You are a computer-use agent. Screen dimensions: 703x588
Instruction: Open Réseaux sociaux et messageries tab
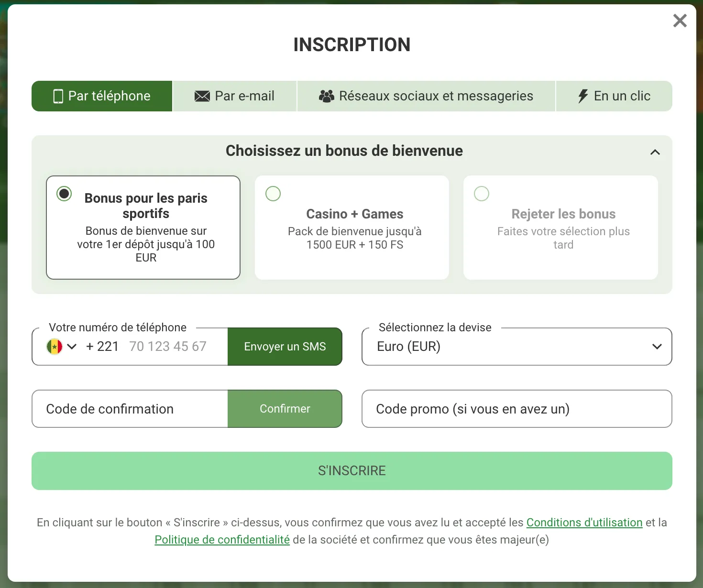426,96
